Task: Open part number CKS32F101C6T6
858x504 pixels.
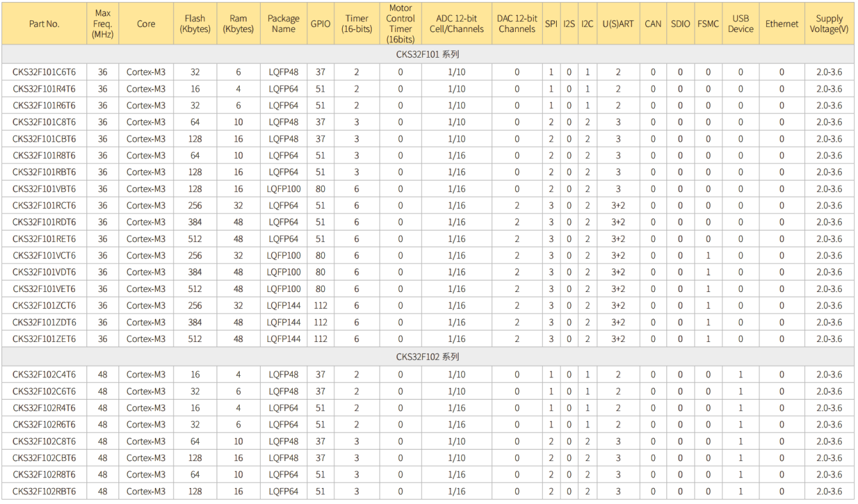Action: [44, 72]
